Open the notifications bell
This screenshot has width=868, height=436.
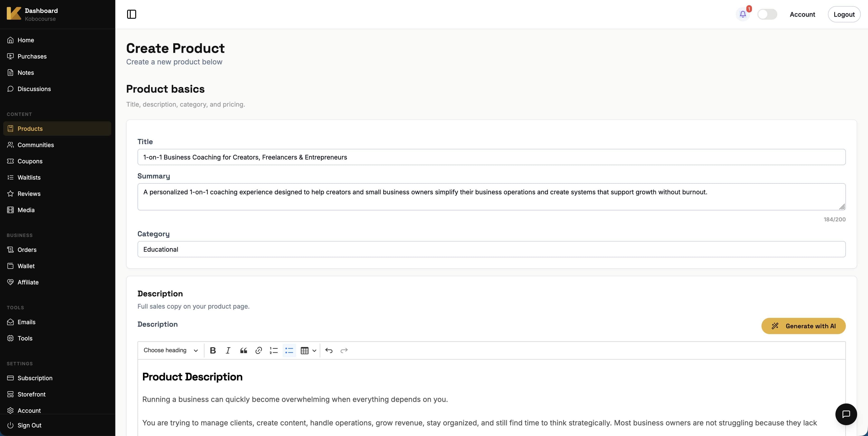pos(743,14)
